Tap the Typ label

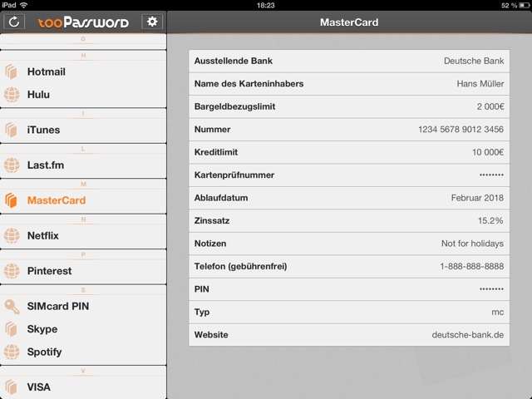coord(202,313)
